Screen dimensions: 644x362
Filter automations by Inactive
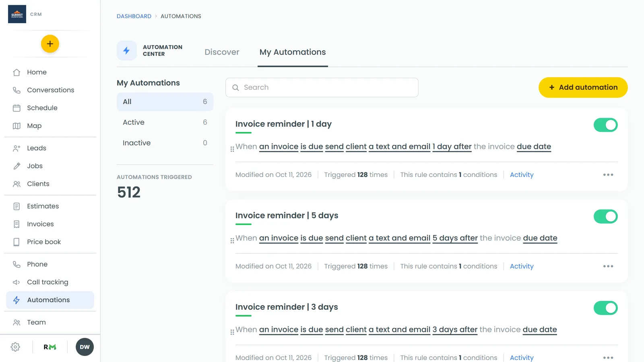(x=165, y=143)
